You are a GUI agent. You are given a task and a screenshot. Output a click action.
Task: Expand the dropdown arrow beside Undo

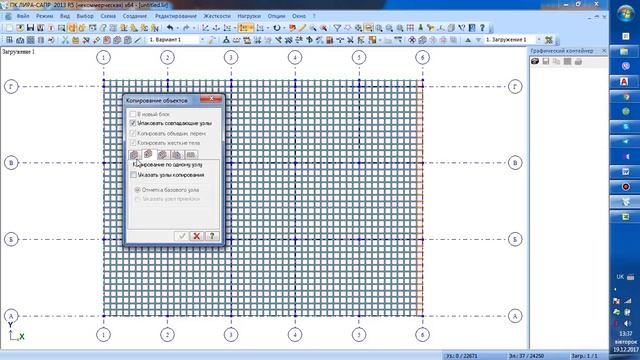(x=178, y=28)
